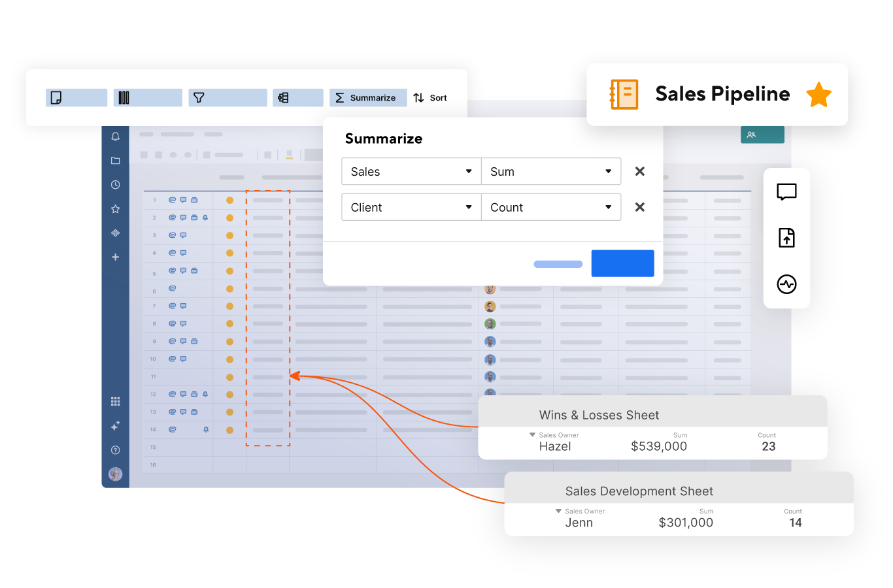Click the attachment icon on row 1
Image resolution: width=893 pixels, height=588 pixels.
pos(173,200)
